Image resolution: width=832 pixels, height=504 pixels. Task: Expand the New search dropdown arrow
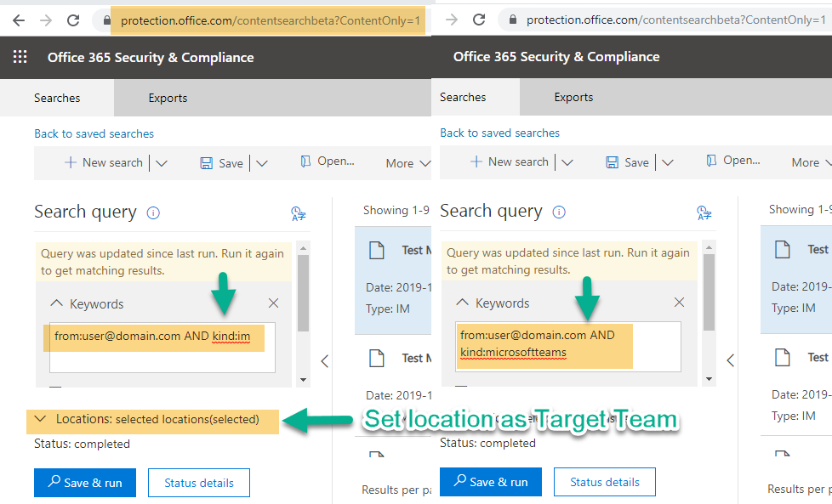[x=161, y=162]
